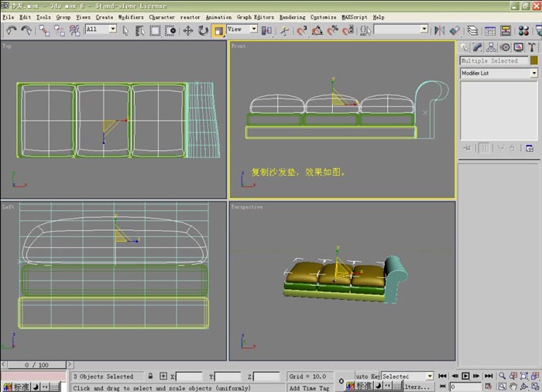Open the reference coordinate View dropdown

coord(254,29)
